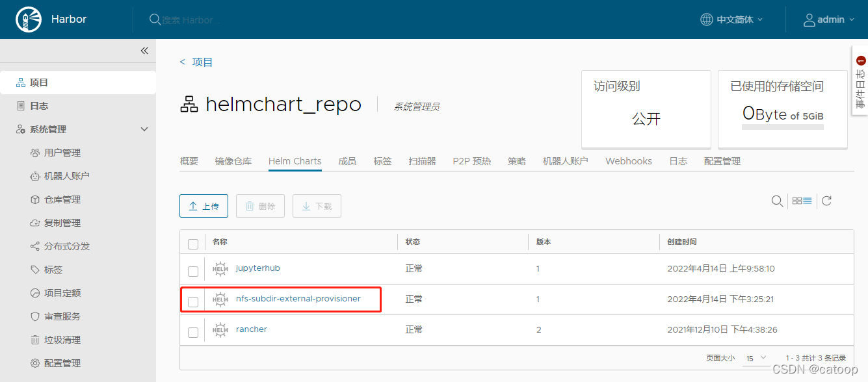This screenshot has height=382, width=868.
Task: Go back via < 项目 link
Action: [x=196, y=62]
